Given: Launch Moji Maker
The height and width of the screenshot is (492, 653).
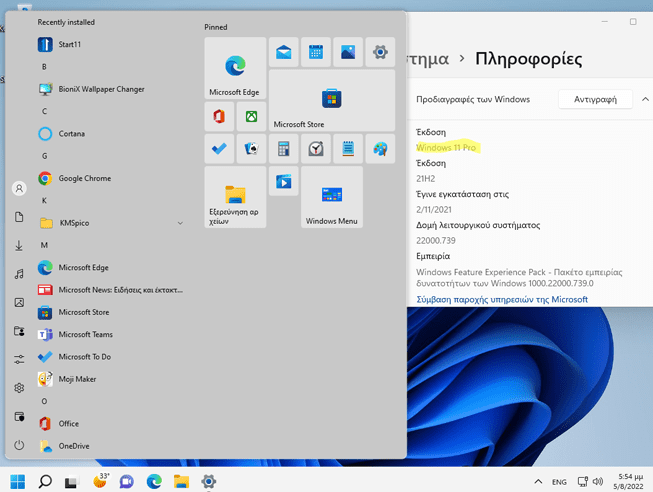Looking at the screenshot, I should [110, 379].
